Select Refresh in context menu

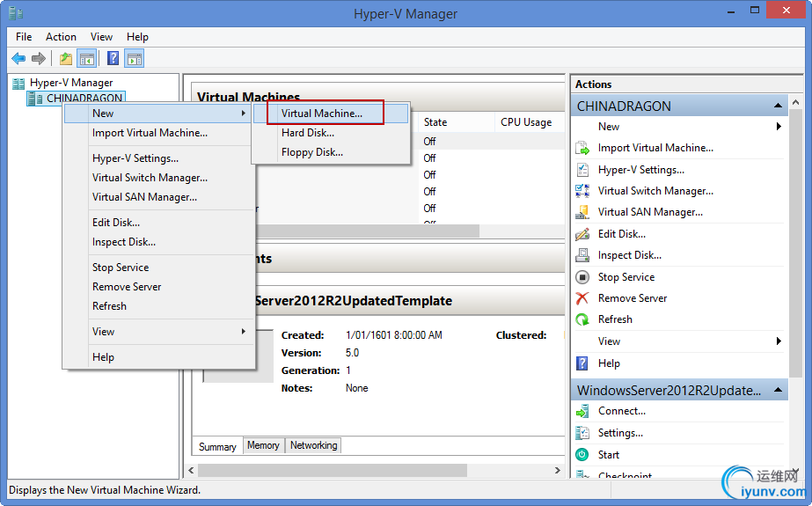(x=159, y=306)
